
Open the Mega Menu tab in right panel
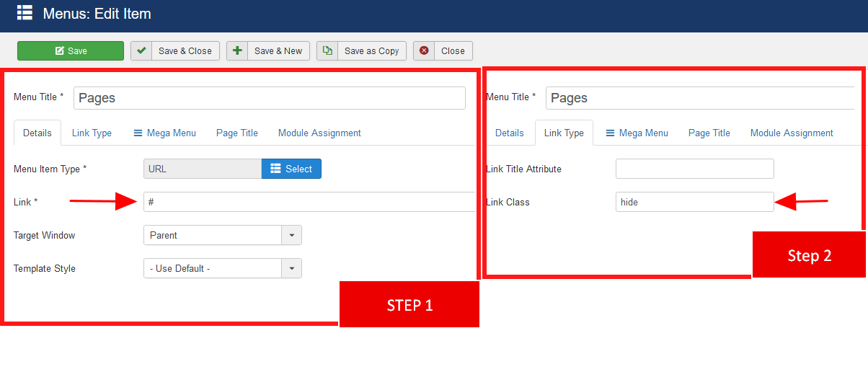637,133
